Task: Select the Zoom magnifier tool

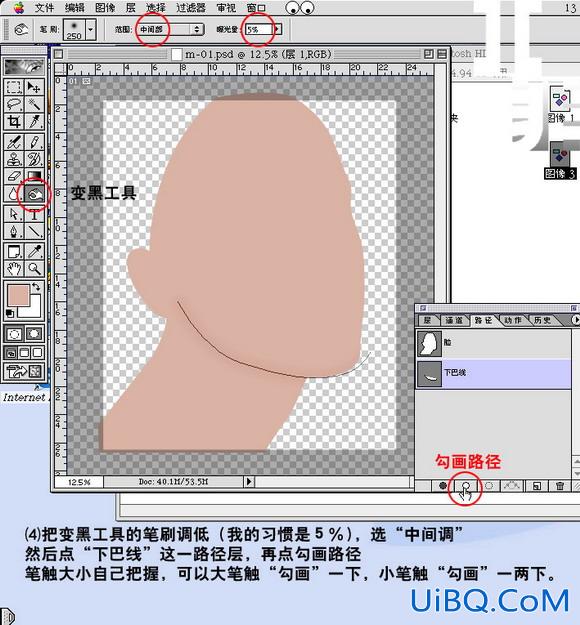Action: click(x=34, y=269)
